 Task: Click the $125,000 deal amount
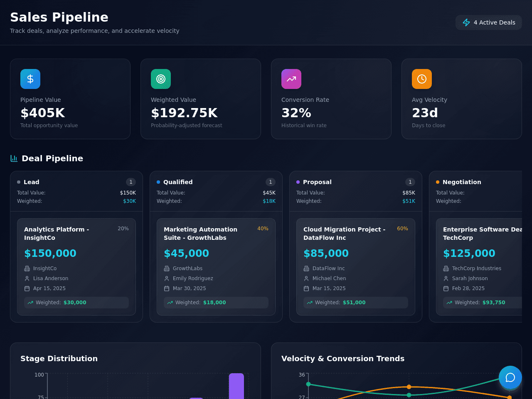[469, 254]
